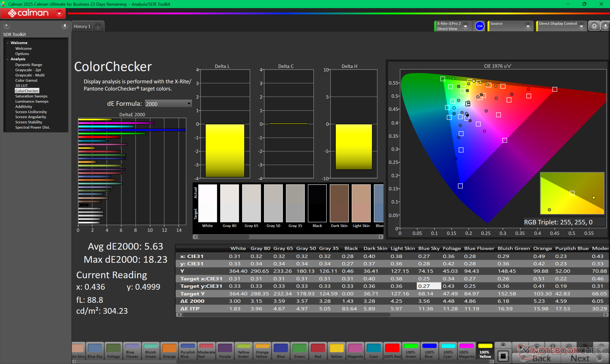610x364 pixels.
Task: Click the circular pin icon above SDR Toolkit
Action: coord(7,25)
